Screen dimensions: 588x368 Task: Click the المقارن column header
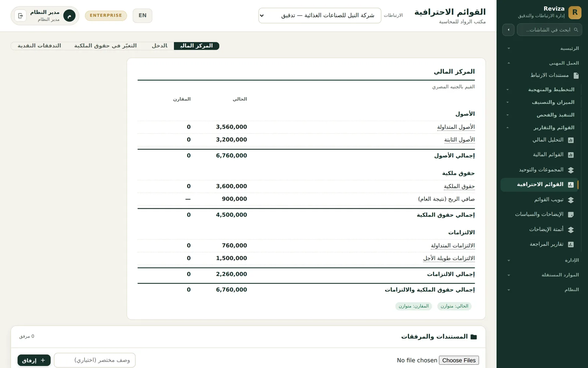pyautogui.click(x=182, y=99)
